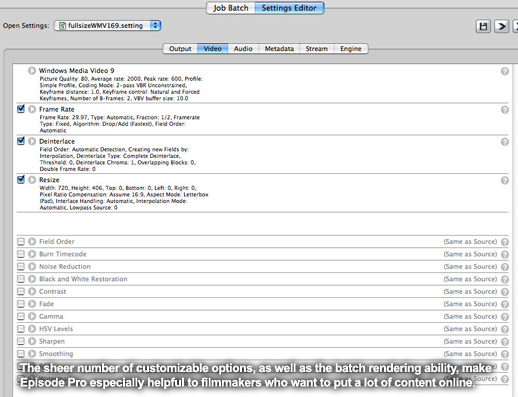This screenshot has width=518, height=397.
Task: Enable the Fade checkbox
Action: click(21, 304)
